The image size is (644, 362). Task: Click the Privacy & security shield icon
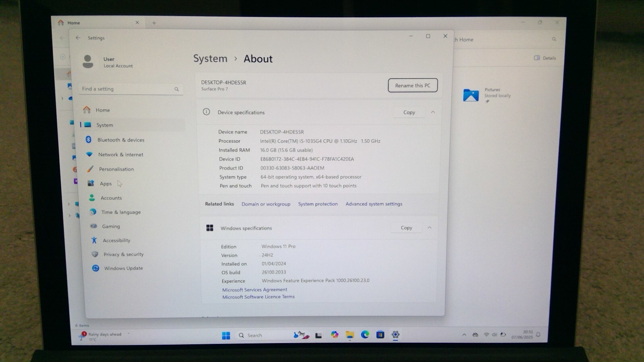pyautogui.click(x=95, y=254)
